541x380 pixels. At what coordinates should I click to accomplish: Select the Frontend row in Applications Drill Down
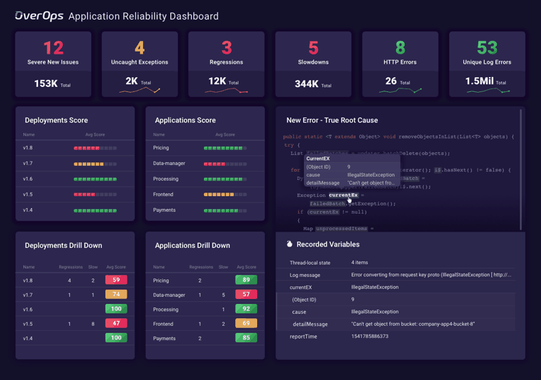coord(205,324)
